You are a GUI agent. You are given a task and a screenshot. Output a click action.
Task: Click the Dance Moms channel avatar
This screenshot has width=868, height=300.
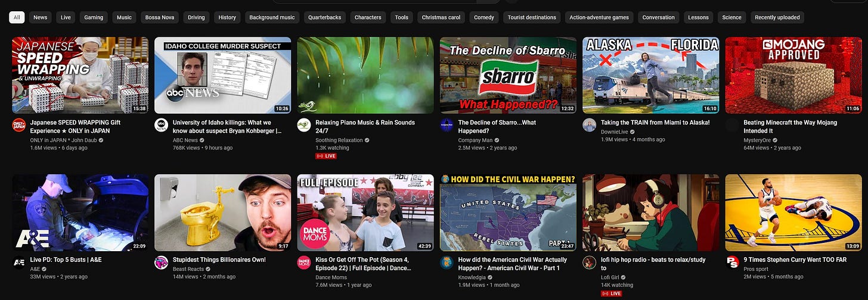[304, 262]
